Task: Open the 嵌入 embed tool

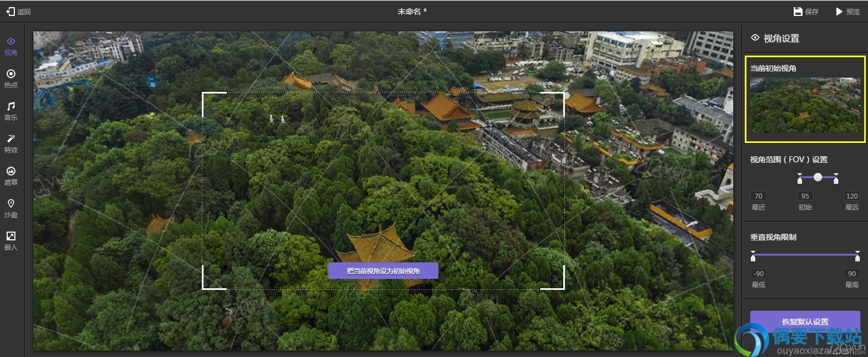Action: pos(11,241)
